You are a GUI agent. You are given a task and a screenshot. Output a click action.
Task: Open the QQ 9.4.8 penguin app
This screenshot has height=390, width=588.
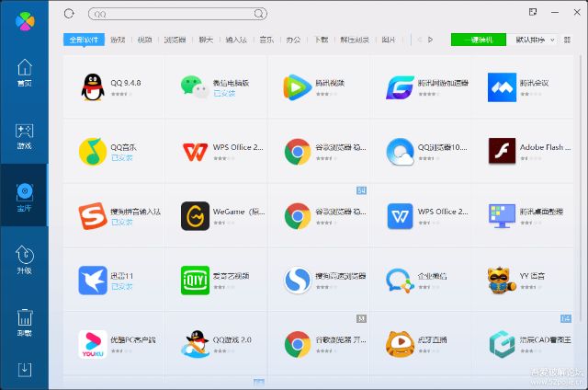coord(93,87)
